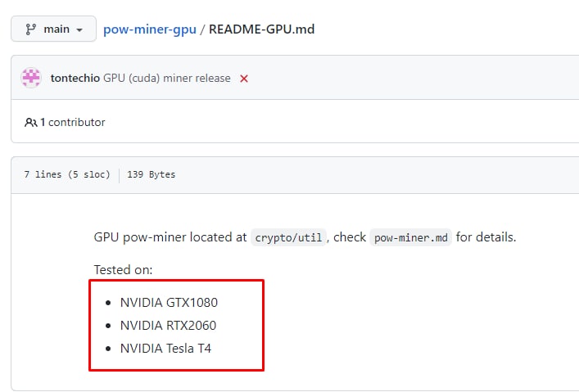Open tontechio user profile link
The image size is (579, 392).
[75, 79]
